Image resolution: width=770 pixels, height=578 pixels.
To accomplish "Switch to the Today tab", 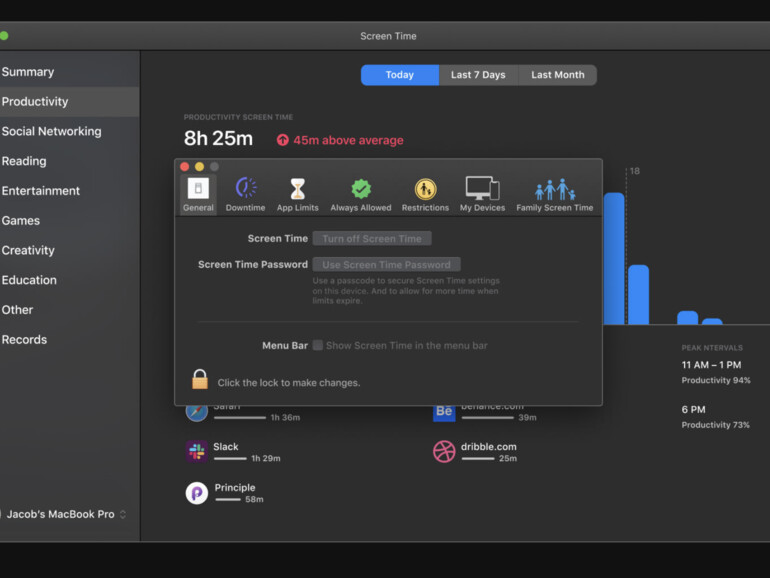I will pyautogui.click(x=400, y=75).
